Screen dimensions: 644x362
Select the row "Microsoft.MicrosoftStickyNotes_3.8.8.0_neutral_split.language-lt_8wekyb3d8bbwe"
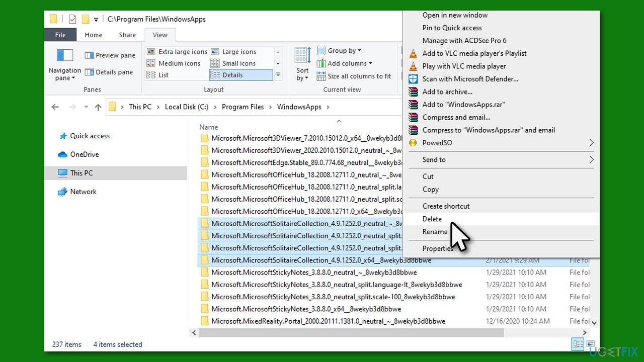tap(394, 285)
